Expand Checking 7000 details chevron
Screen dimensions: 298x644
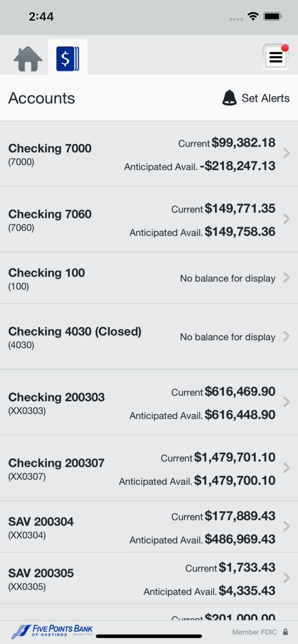286,154
